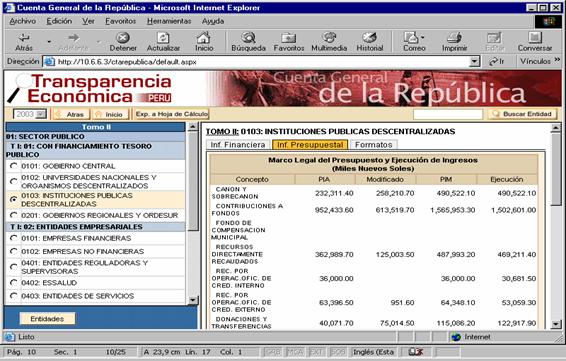Select 0103: INSTITUCIONES PUBLICAS radio button
This screenshot has height=361, width=566.
pos(14,200)
